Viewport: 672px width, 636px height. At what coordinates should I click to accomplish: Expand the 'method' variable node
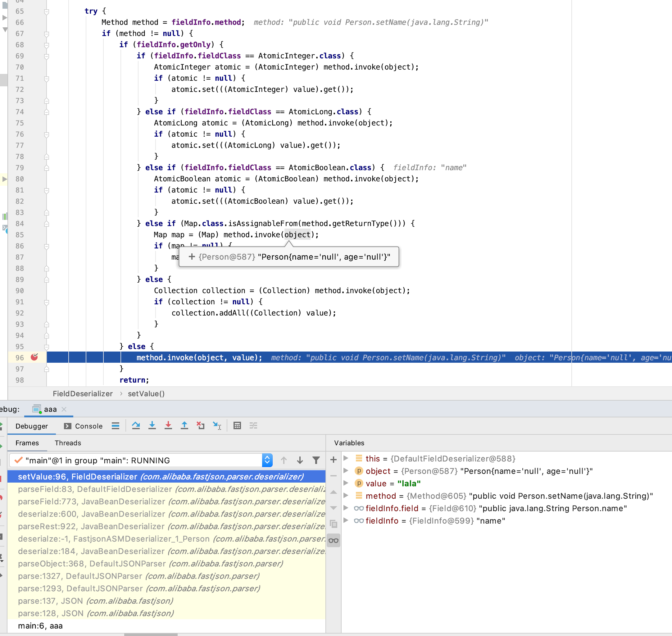pos(346,496)
